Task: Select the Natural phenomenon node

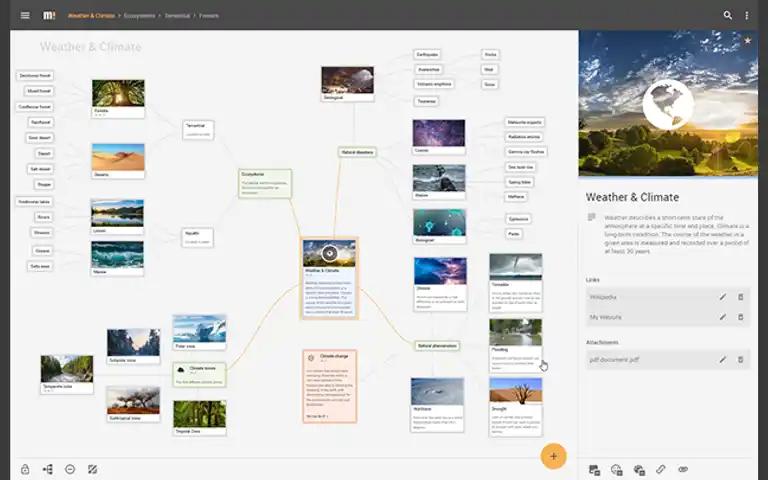Action: pyautogui.click(x=437, y=346)
